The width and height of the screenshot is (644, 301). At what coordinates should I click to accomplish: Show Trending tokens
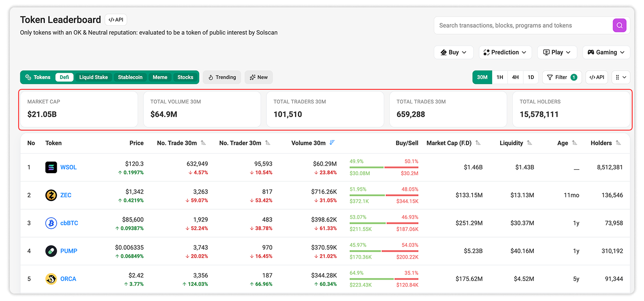(222, 77)
